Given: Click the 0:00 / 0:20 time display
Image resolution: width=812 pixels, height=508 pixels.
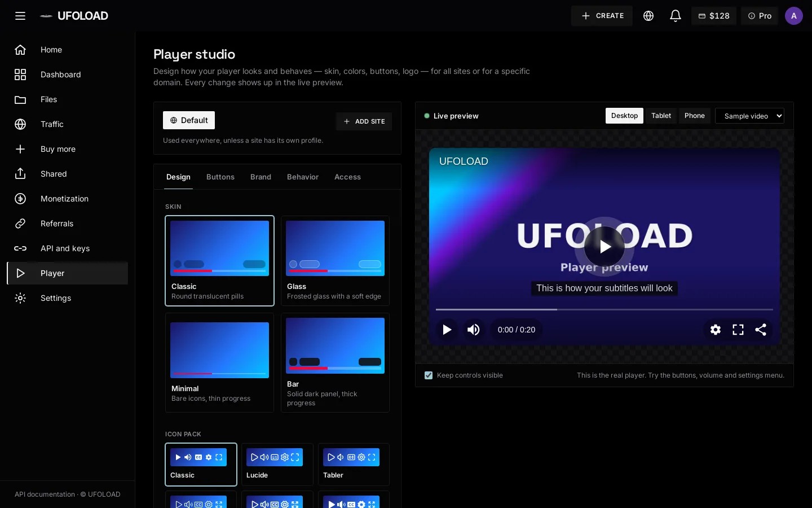Looking at the screenshot, I should pyautogui.click(x=516, y=330).
